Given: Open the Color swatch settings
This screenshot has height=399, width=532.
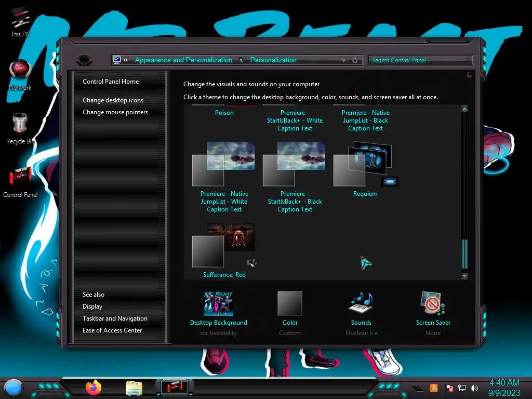Looking at the screenshot, I should click(290, 303).
